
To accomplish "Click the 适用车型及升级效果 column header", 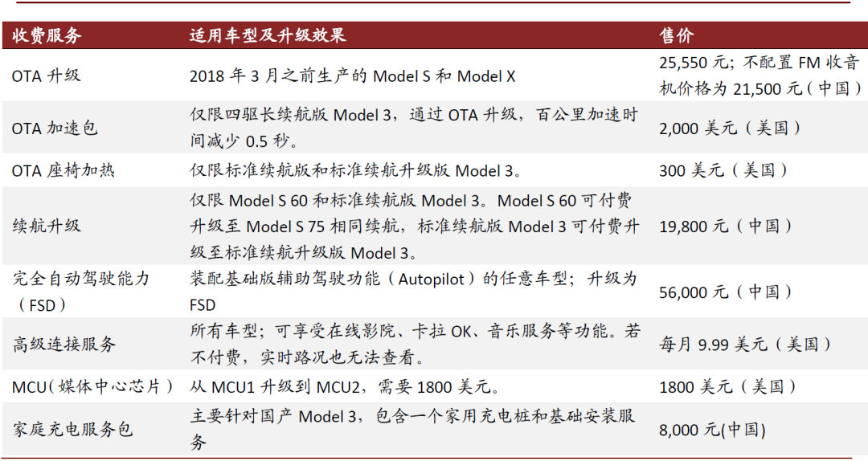I will (x=268, y=36).
